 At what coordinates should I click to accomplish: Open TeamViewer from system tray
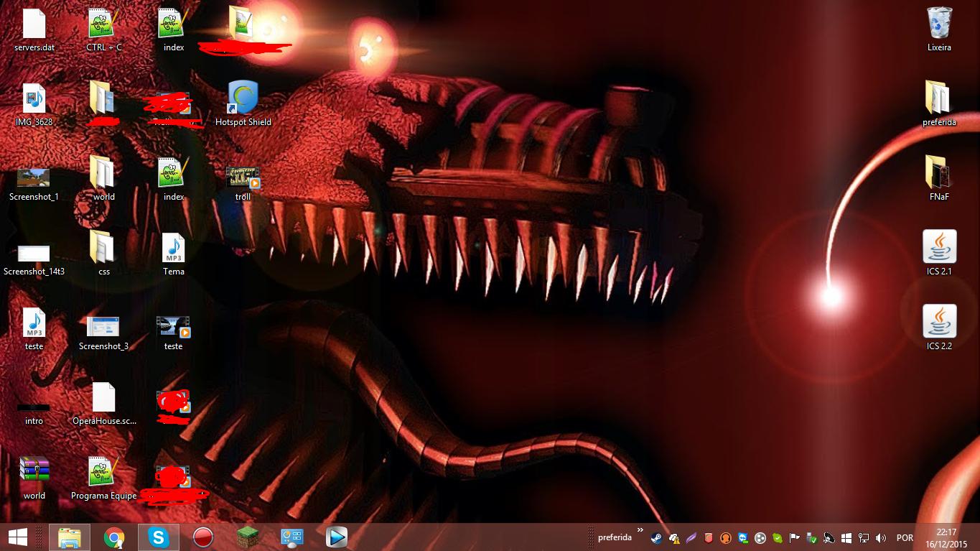click(x=742, y=537)
